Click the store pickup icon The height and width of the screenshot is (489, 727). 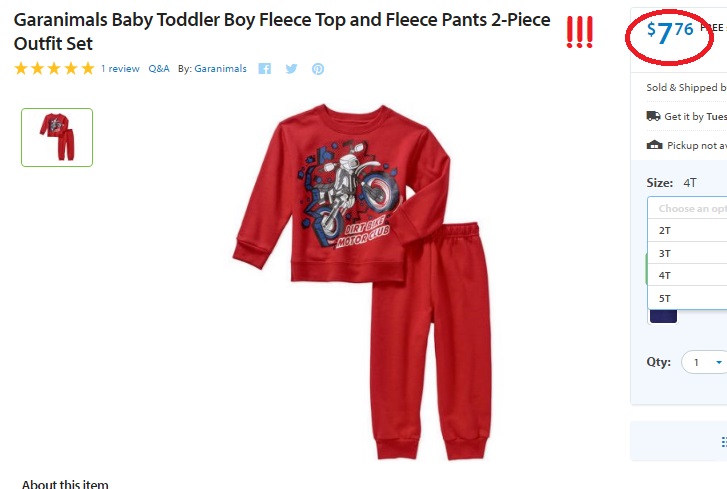(x=654, y=145)
